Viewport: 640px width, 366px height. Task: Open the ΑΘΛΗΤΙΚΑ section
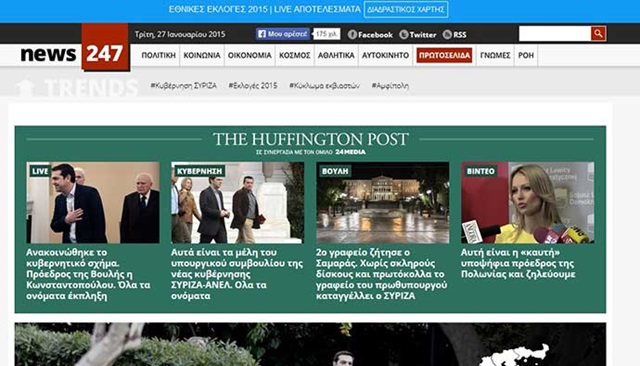pyautogui.click(x=336, y=55)
